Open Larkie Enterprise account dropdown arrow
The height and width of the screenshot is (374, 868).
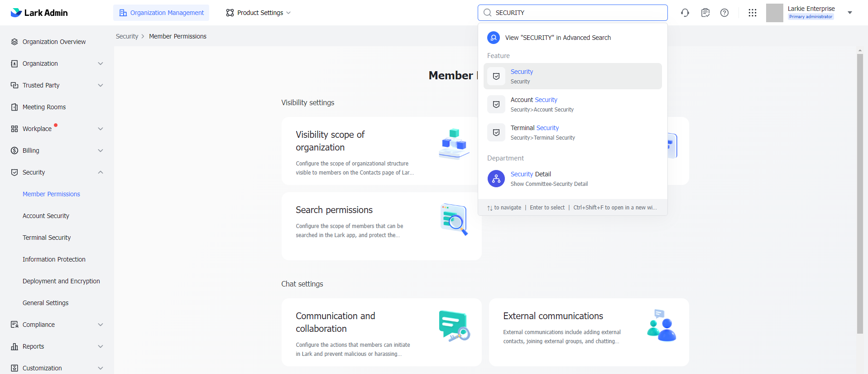click(850, 13)
